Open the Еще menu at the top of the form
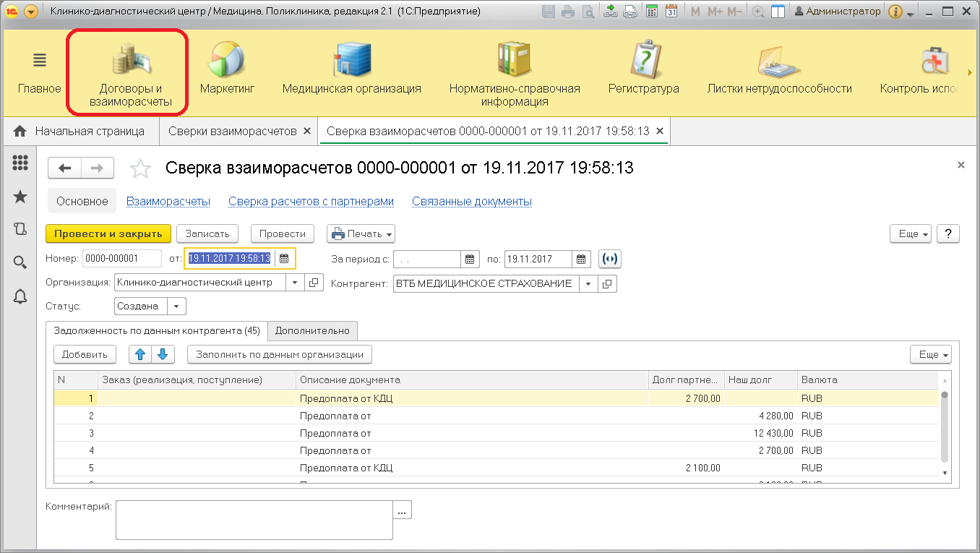 910,234
